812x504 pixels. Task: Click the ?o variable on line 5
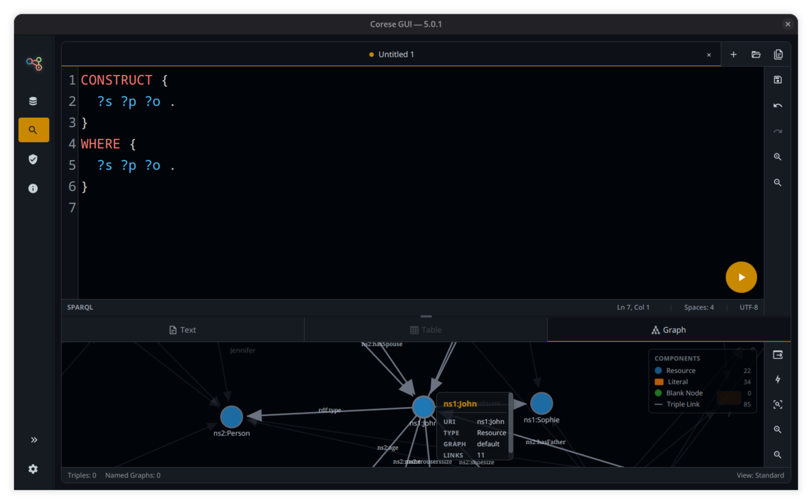click(x=153, y=166)
